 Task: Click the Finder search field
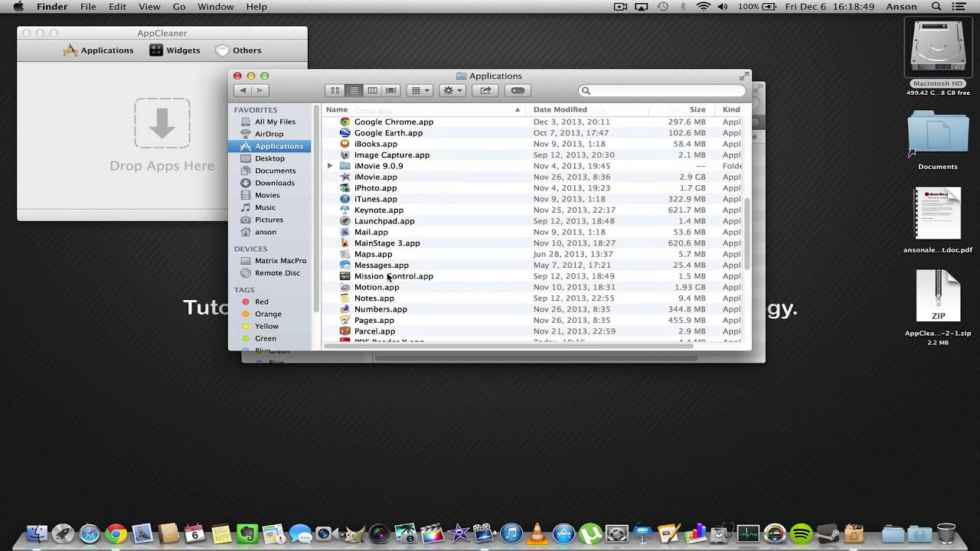tap(661, 90)
